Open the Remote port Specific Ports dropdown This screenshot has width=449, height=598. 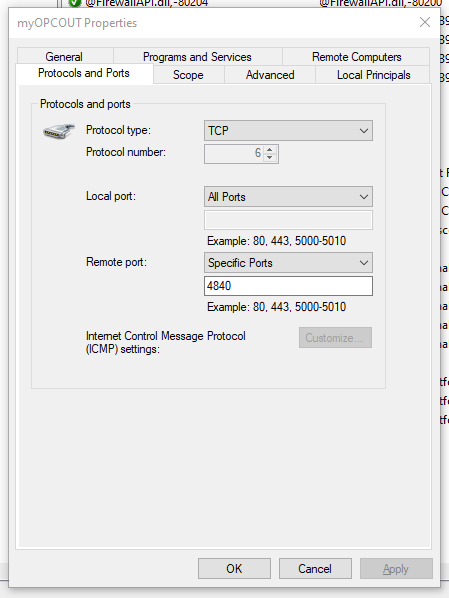pyautogui.click(x=288, y=263)
